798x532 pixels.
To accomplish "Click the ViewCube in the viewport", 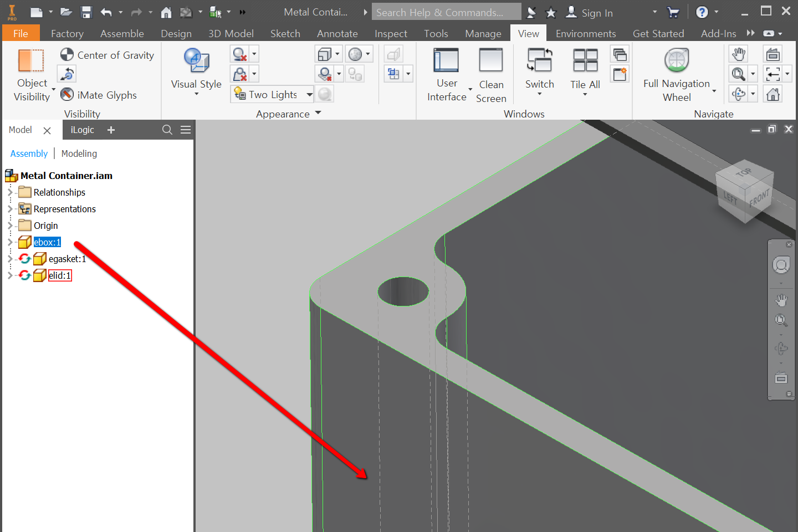I will (744, 192).
